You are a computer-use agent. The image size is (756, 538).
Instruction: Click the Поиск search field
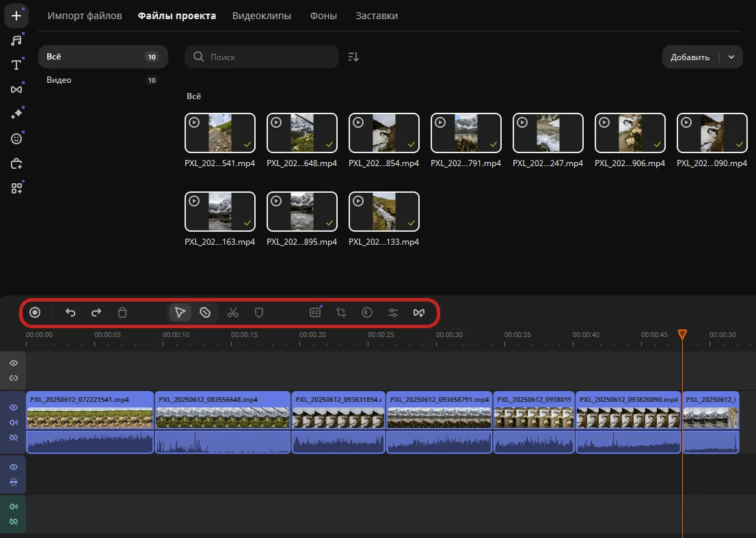click(x=267, y=57)
